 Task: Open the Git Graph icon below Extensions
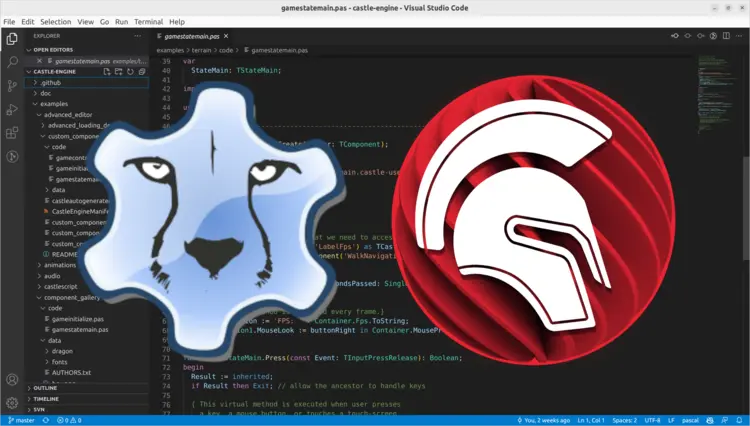coord(12,156)
